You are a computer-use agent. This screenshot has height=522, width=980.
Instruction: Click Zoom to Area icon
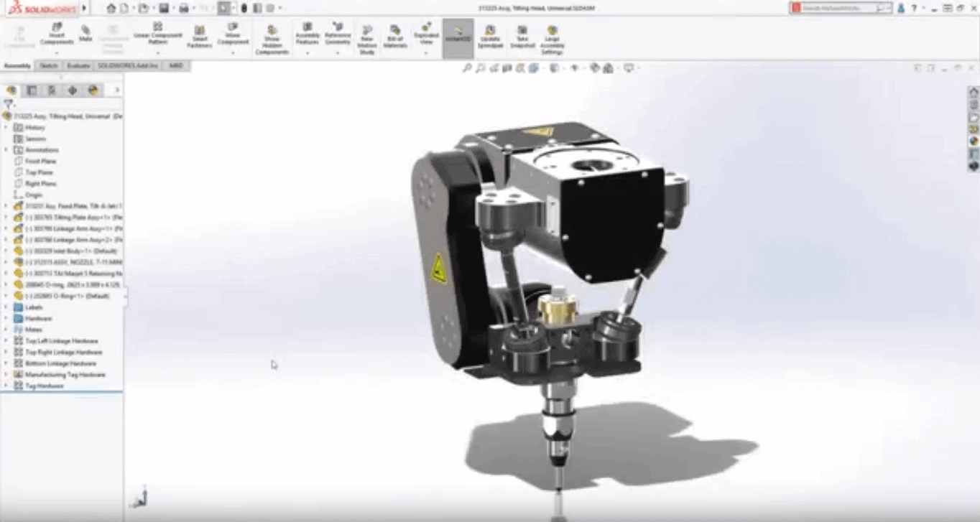480,68
